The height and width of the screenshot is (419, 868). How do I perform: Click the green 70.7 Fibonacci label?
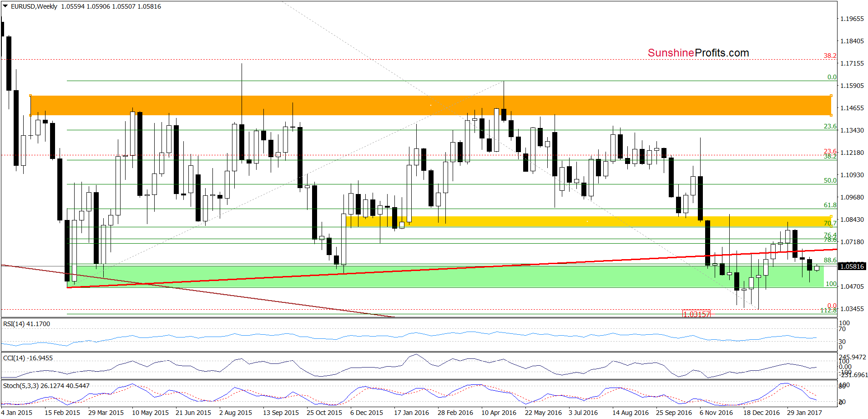pos(830,223)
